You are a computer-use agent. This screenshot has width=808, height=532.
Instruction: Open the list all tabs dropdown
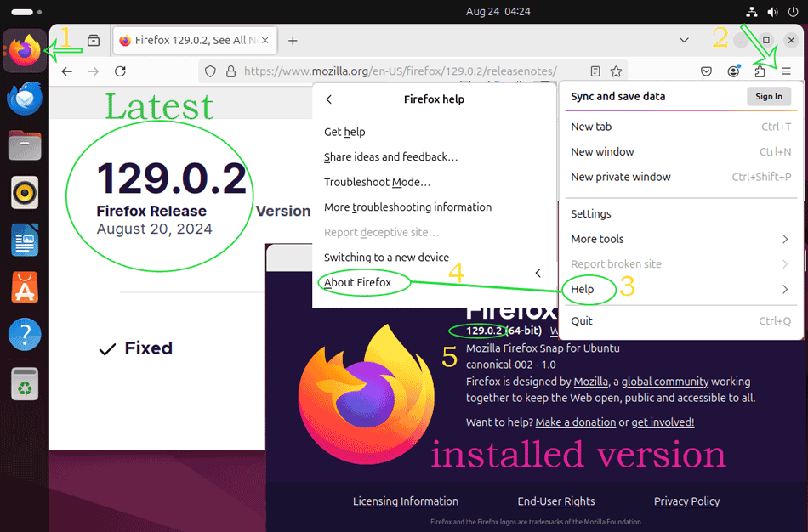tap(684, 40)
